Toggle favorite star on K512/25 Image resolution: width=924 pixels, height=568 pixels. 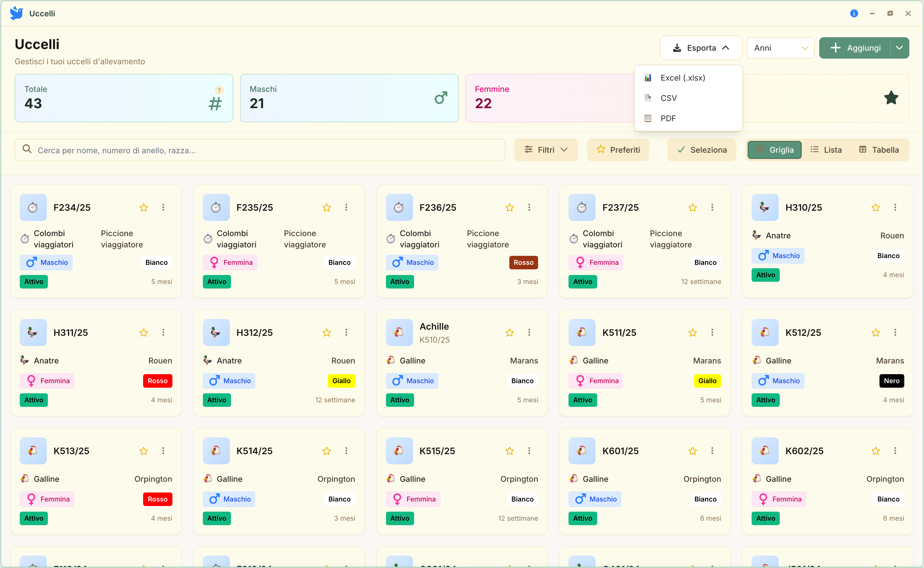[x=876, y=332]
